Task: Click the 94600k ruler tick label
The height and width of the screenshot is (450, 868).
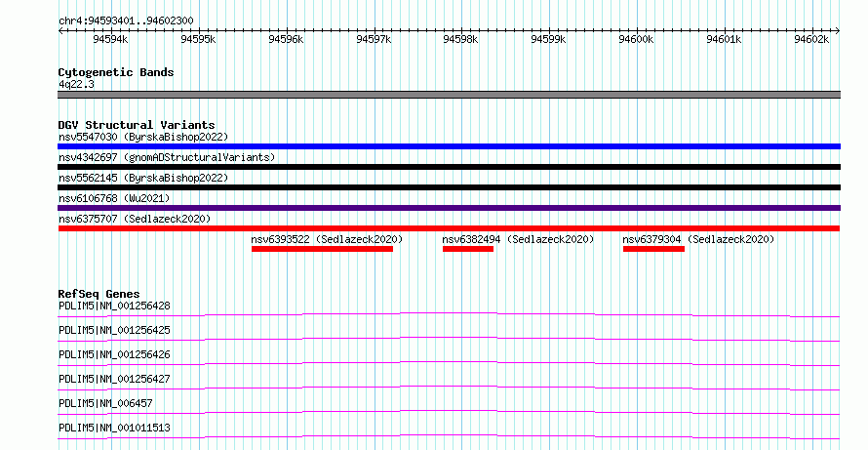Action: tap(636, 39)
